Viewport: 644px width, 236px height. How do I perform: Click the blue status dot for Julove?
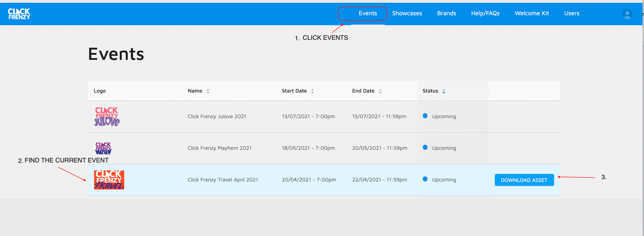click(x=425, y=116)
